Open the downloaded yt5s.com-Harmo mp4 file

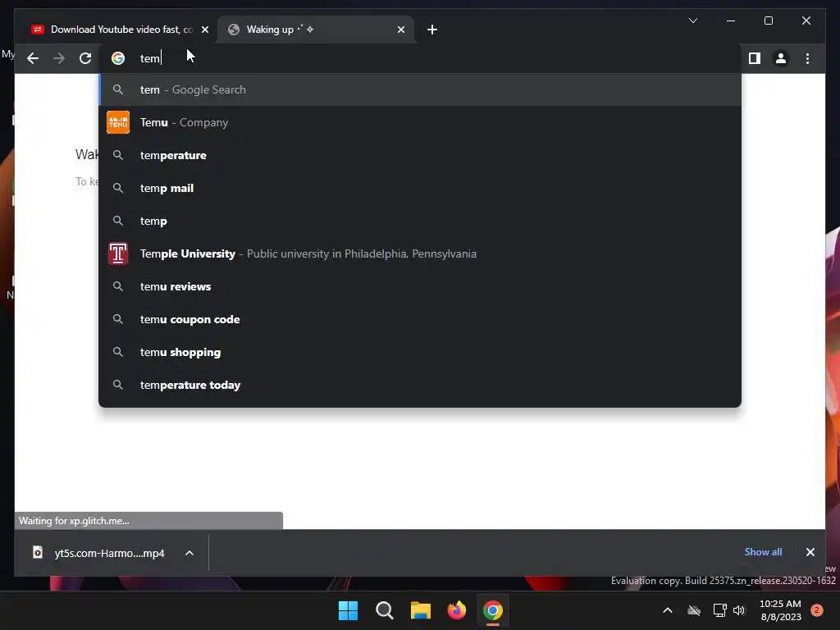point(109,554)
